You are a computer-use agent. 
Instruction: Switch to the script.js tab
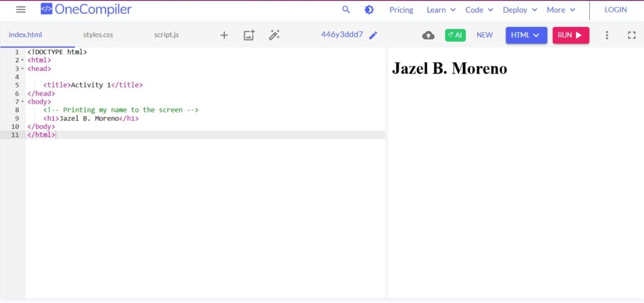coord(167,35)
